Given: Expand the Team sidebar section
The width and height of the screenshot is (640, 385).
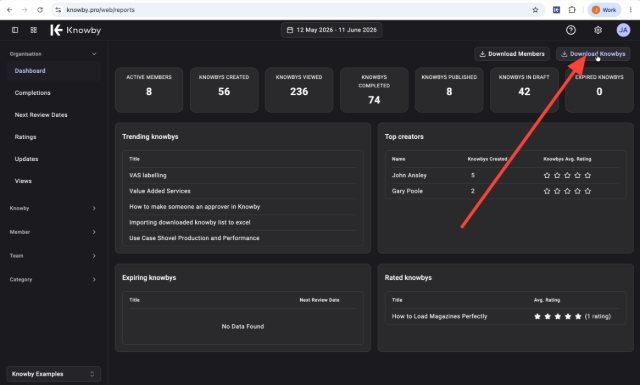Looking at the screenshot, I should [x=53, y=256].
